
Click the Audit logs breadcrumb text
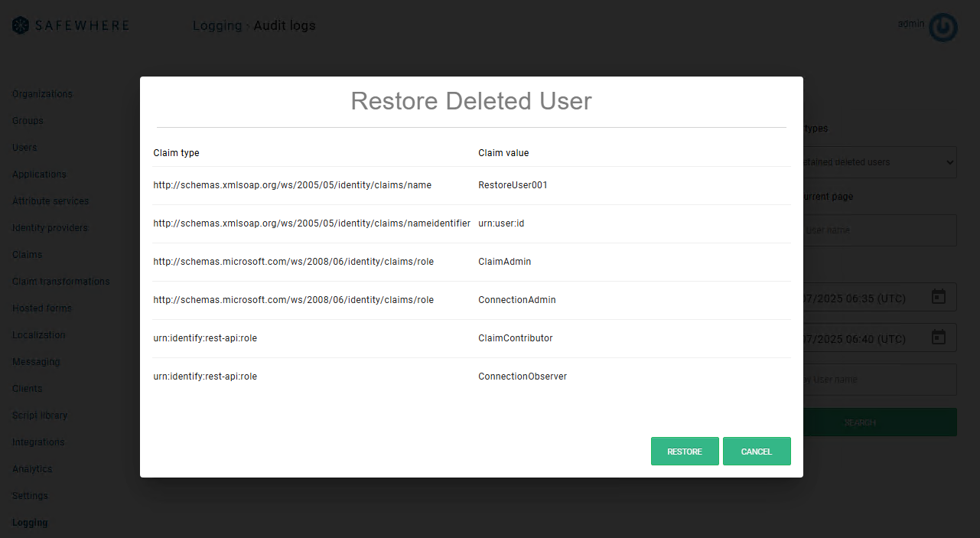click(x=285, y=26)
